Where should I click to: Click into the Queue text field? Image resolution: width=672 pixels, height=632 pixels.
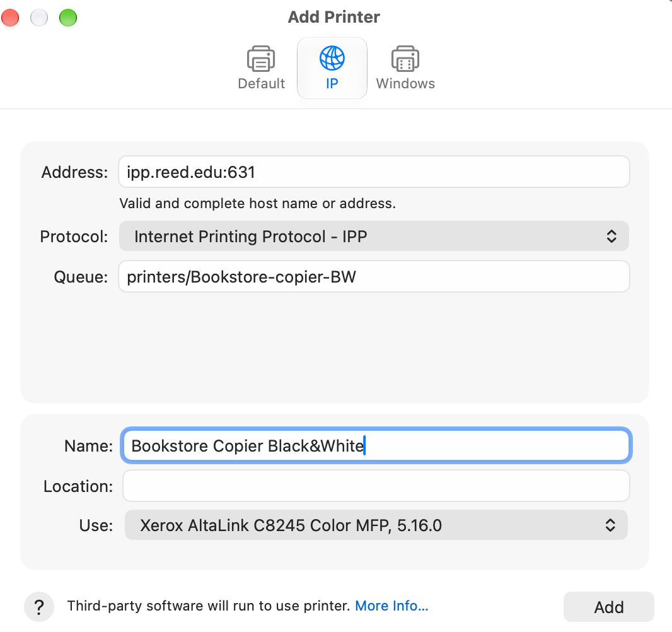coord(374,276)
